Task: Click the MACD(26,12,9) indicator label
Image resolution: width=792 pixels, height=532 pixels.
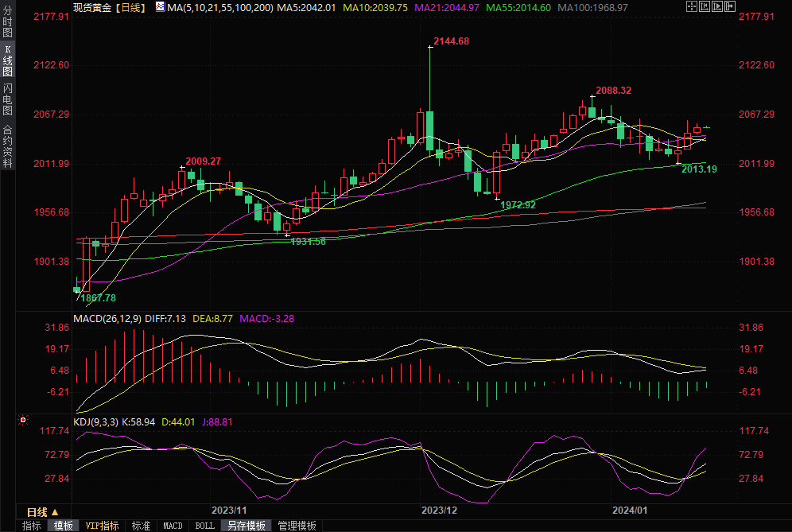Action: coord(107,319)
